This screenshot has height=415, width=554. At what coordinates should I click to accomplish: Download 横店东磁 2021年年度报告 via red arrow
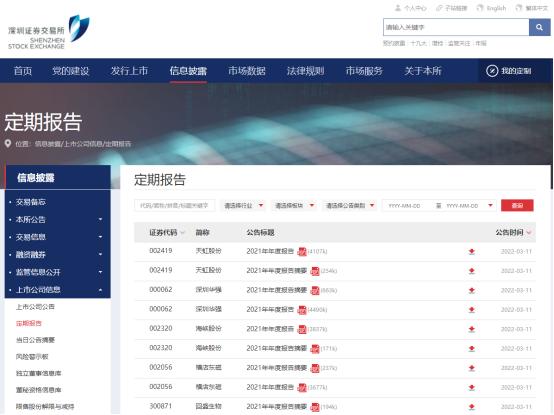(x=472, y=387)
